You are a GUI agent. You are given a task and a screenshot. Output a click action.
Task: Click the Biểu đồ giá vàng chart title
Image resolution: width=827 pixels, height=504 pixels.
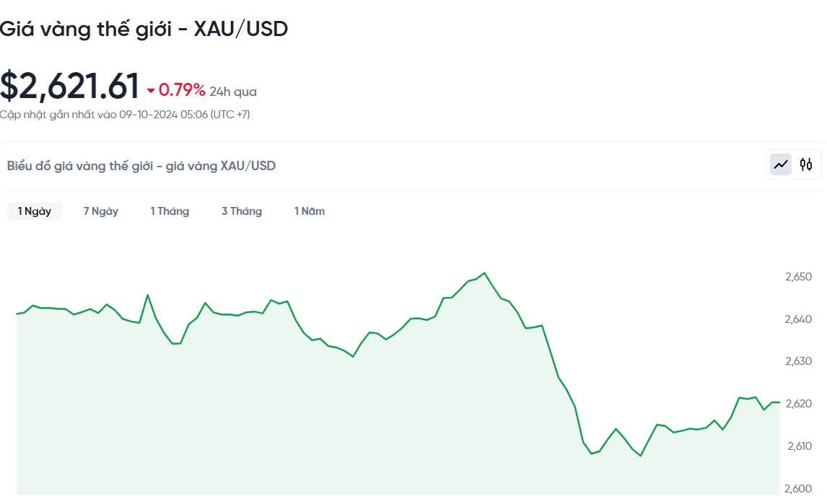point(141,166)
